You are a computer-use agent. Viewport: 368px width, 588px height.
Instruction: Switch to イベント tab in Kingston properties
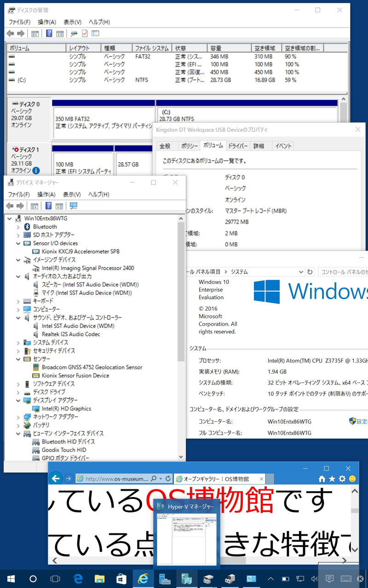(x=283, y=146)
